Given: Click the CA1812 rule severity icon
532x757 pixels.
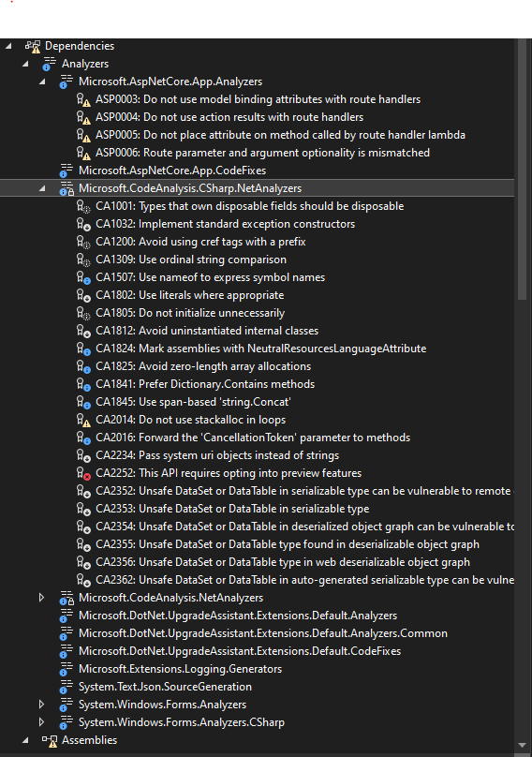Looking at the screenshot, I should pos(83,332).
